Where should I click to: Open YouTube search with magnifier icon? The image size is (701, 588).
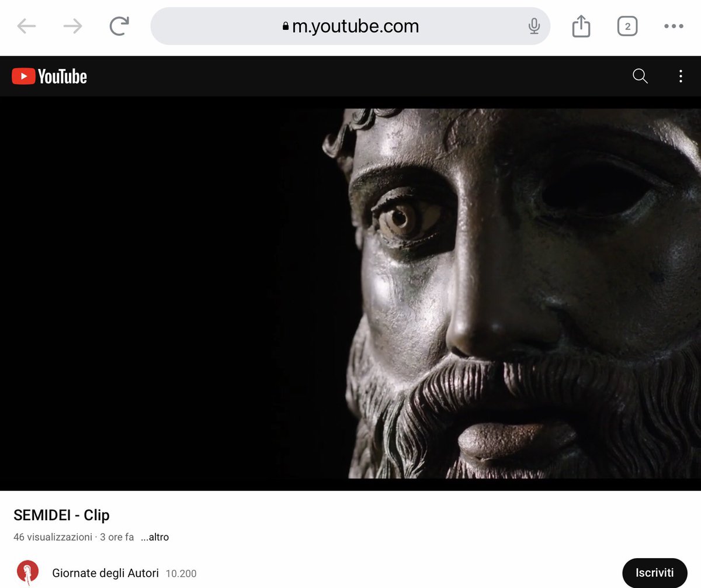point(640,76)
